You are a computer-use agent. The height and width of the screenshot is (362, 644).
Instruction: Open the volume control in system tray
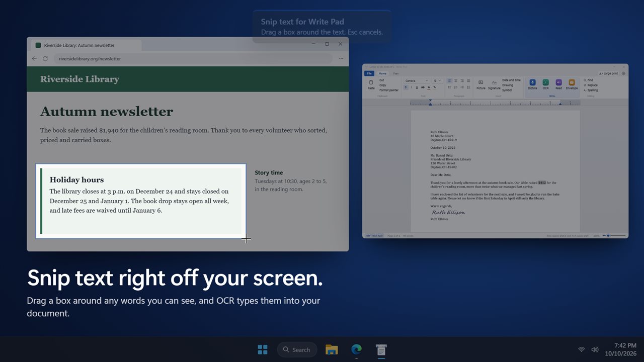tap(595, 349)
